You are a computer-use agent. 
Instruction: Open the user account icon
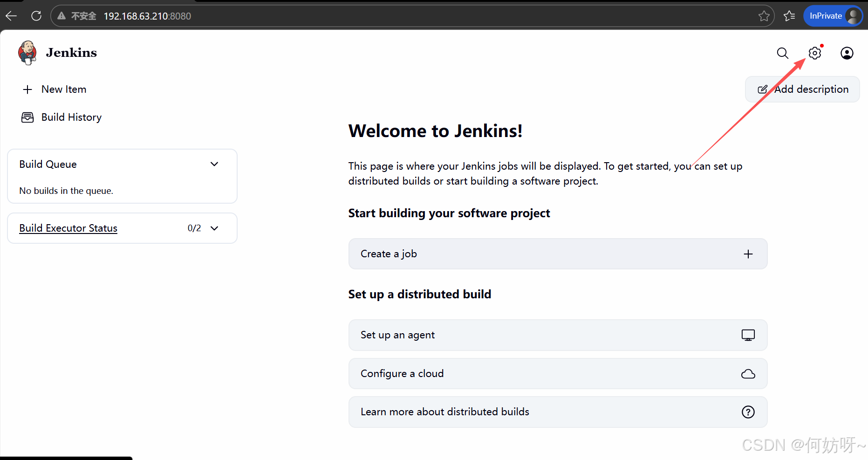coord(847,53)
